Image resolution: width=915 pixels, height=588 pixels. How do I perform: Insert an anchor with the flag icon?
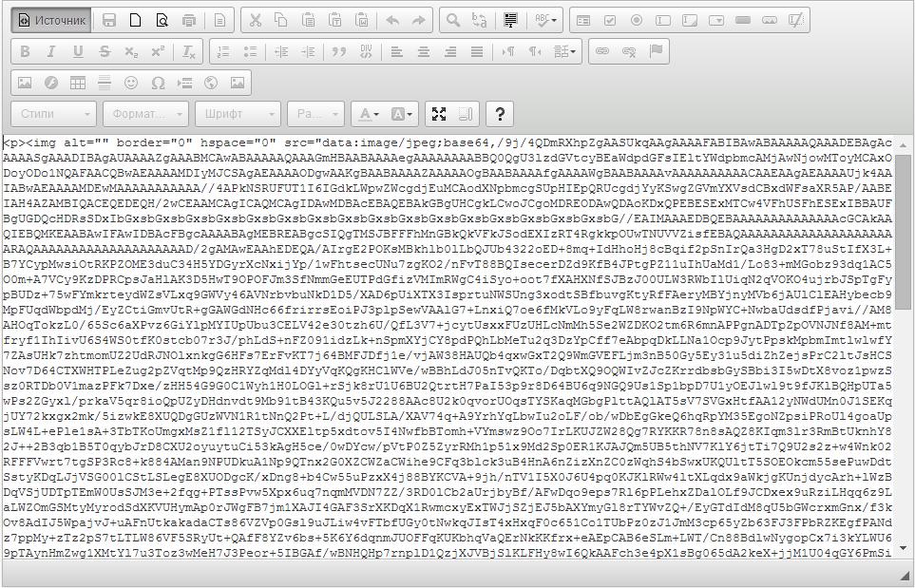tap(656, 51)
